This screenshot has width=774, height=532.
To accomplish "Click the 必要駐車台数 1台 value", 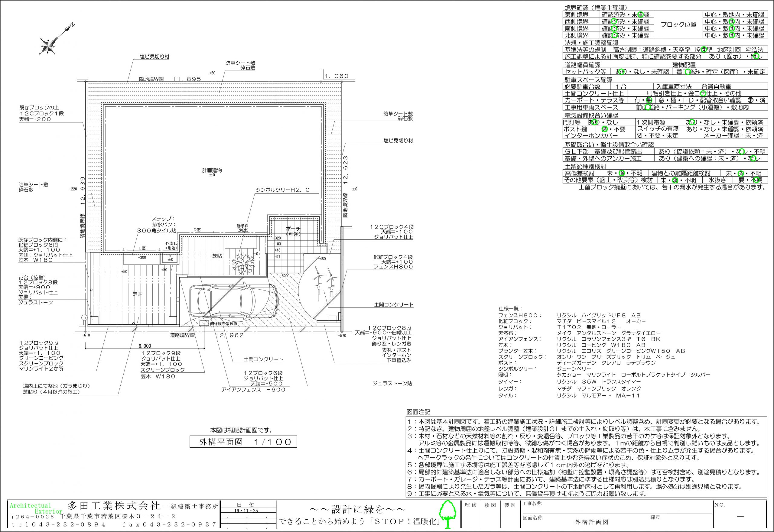I will 621,87.
